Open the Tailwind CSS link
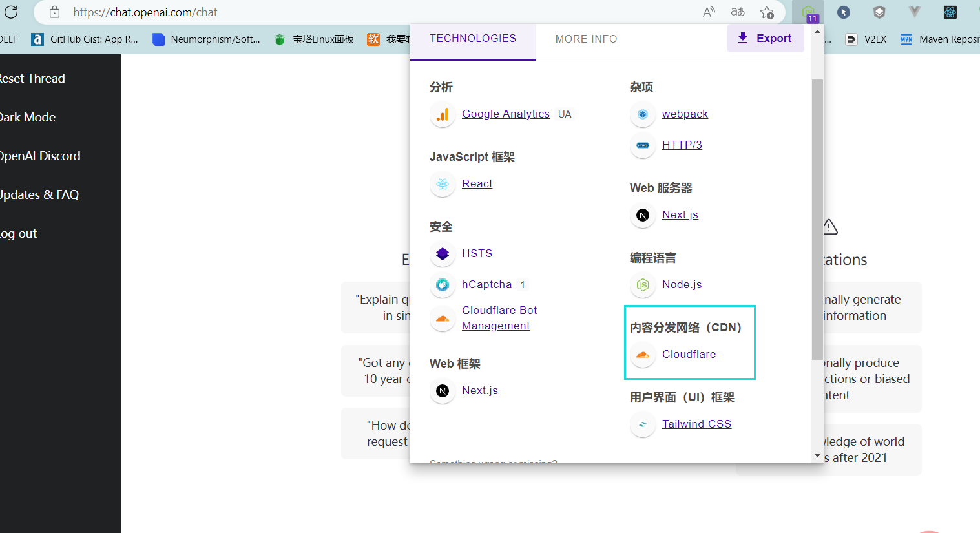The width and height of the screenshot is (980, 533). [697, 424]
